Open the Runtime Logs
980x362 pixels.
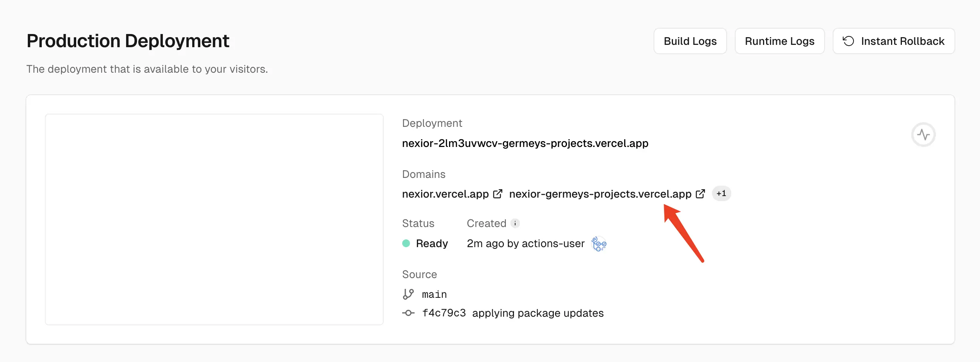coord(779,41)
